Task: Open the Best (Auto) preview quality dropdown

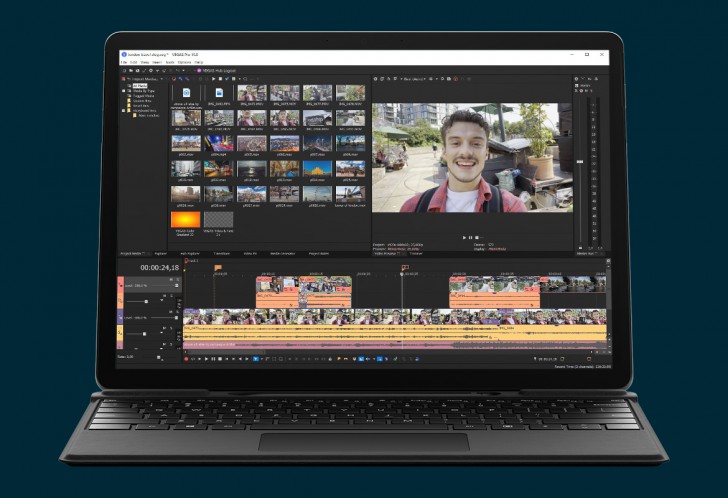Action: pos(424,79)
